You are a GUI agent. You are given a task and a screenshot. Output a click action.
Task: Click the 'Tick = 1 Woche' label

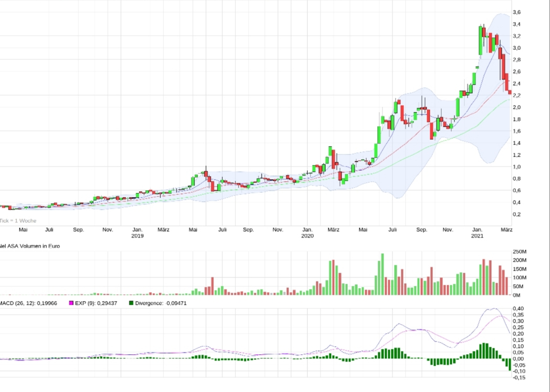[18, 221]
